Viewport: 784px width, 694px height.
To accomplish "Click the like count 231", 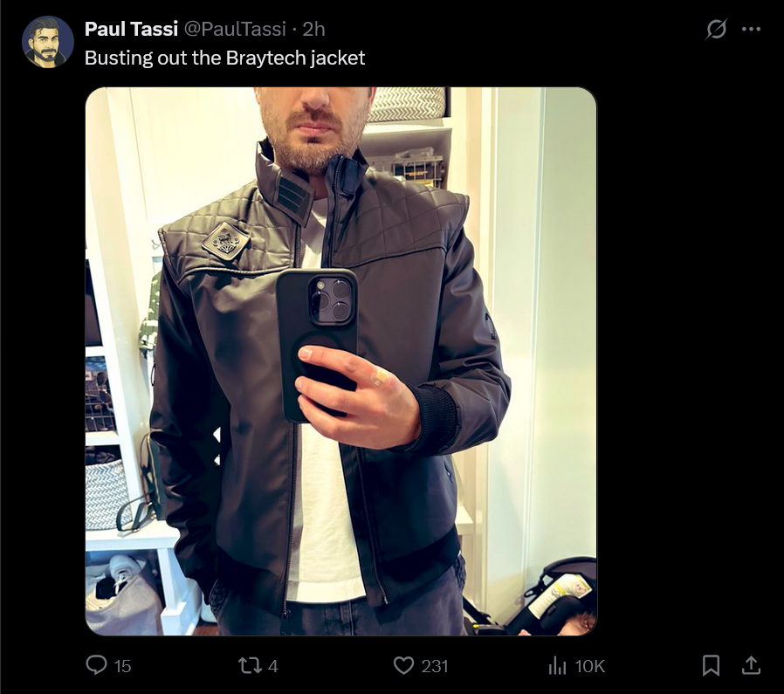I will (435, 666).
